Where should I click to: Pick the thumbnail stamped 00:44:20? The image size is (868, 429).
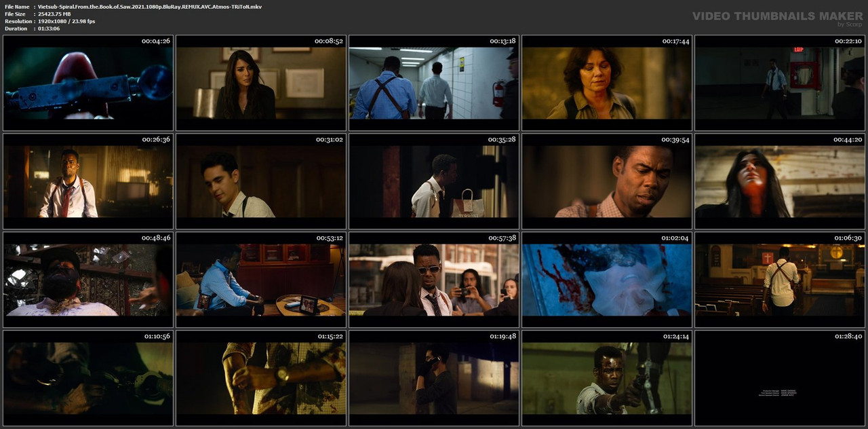(x=780, y=181)
